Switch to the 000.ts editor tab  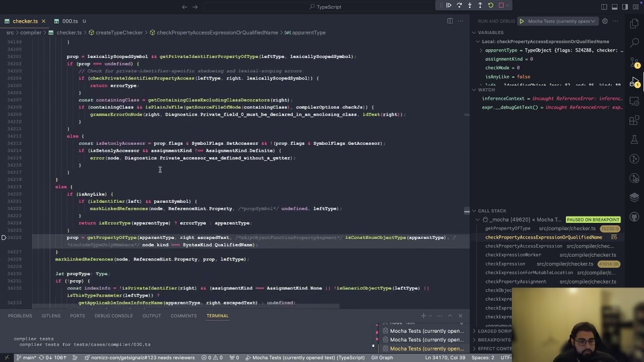click(70, 21)
